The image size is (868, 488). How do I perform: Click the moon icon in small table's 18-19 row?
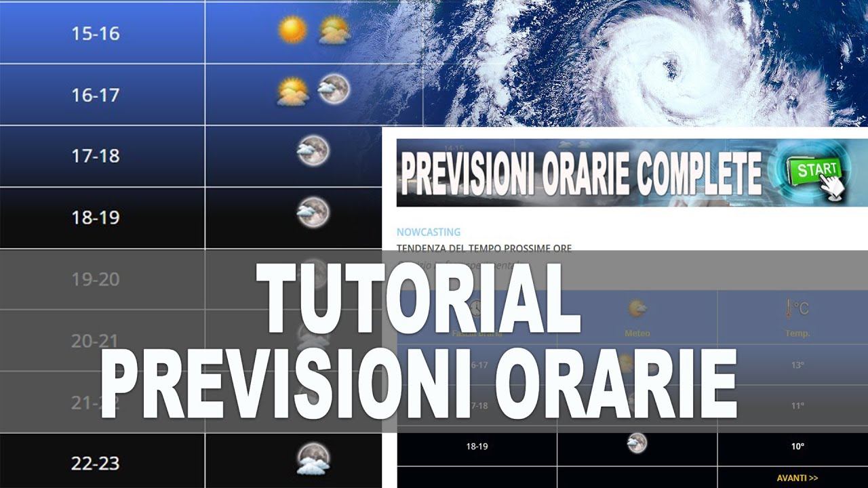637,443
